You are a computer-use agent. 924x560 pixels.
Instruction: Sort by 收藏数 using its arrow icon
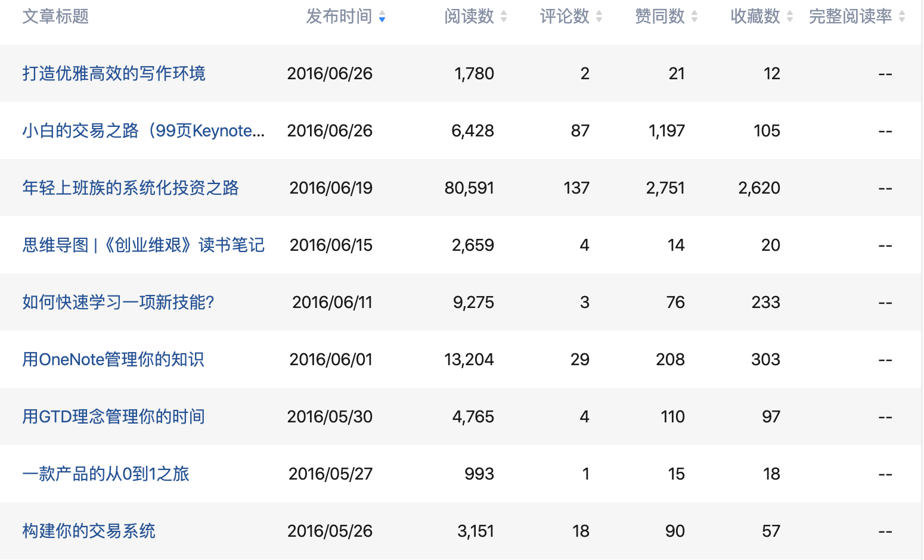[x=790, y=17]
